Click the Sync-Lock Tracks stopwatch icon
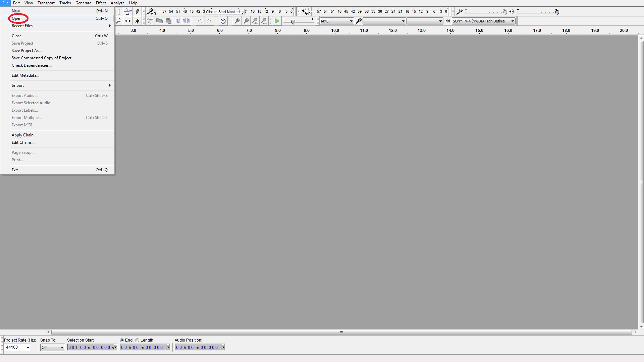Screen dimensions: 644x362 [223, 21]
